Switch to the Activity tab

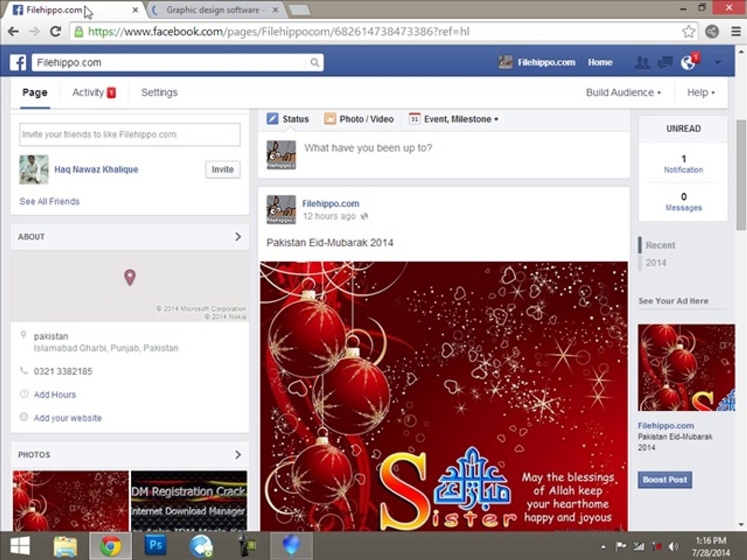point(94,92)
